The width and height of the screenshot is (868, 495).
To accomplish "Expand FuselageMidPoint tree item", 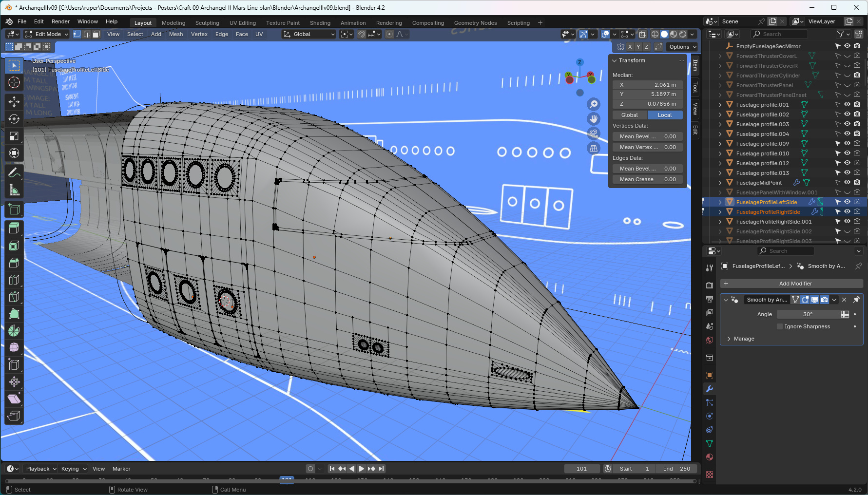I will (720, 183).
